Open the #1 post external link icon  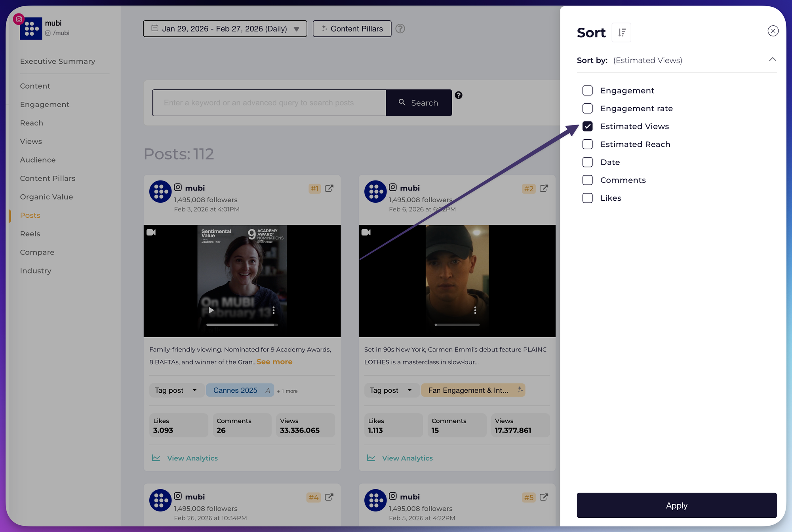pos(329,188)
